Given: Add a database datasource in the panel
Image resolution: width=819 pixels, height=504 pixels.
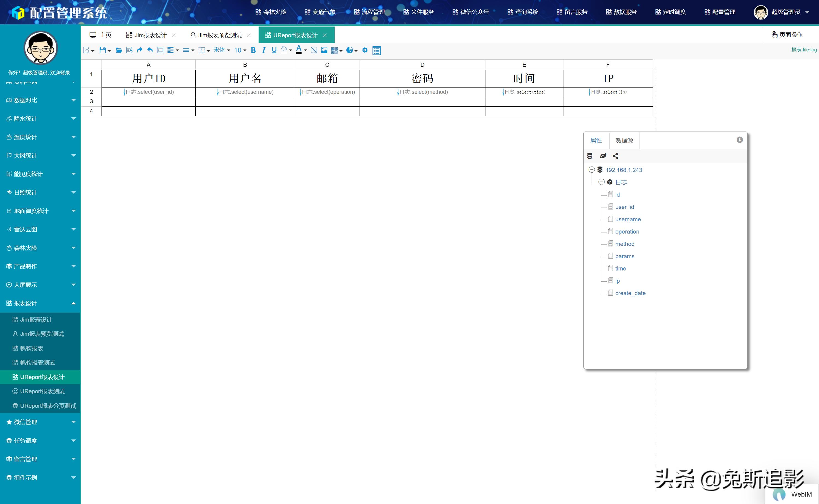Looking at the screenshot, I should tap(590, 156).
